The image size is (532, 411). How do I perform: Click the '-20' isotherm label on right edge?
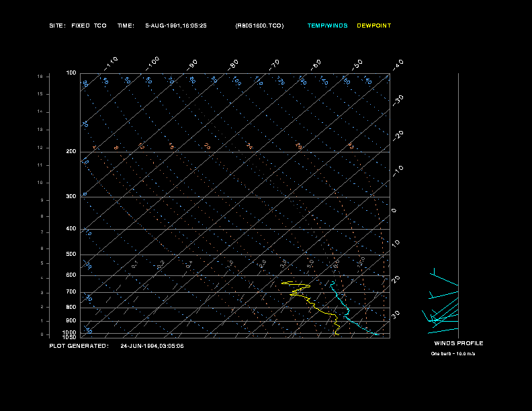398,136
